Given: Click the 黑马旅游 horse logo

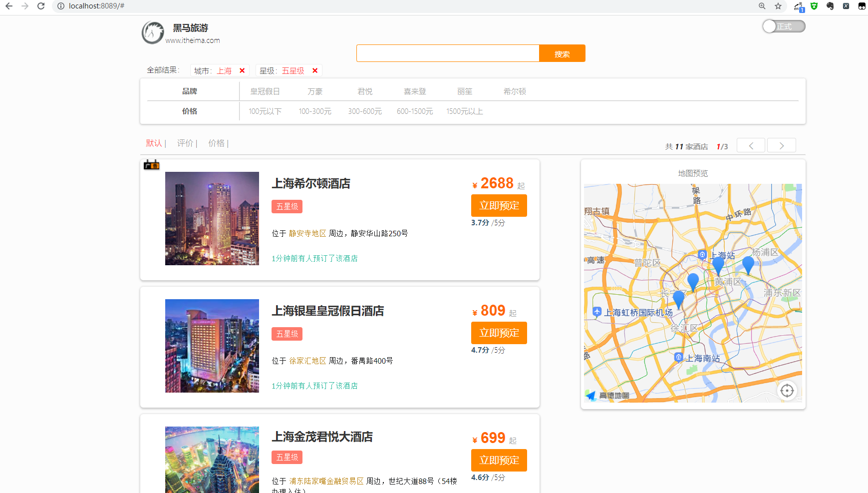Looking at the screenshot, I should [x=153, y=32].
